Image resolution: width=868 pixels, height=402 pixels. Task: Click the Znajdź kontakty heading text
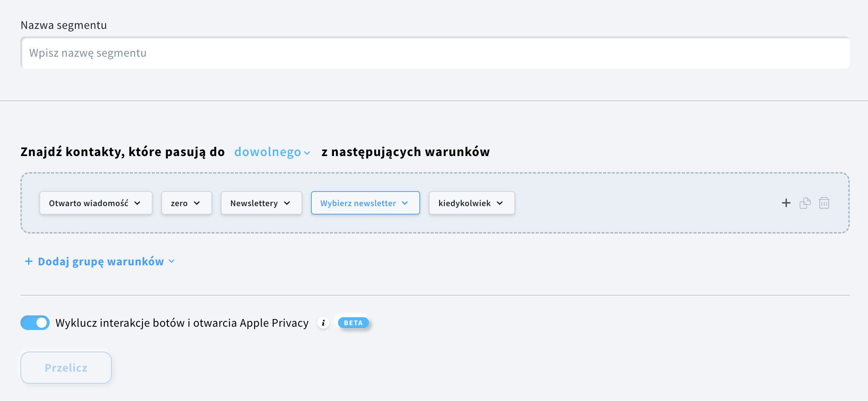pos(122,151)
